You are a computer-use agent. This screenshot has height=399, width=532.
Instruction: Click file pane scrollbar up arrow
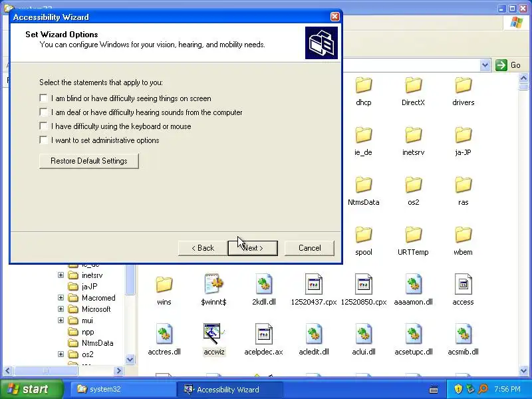(x=523, y=78)
